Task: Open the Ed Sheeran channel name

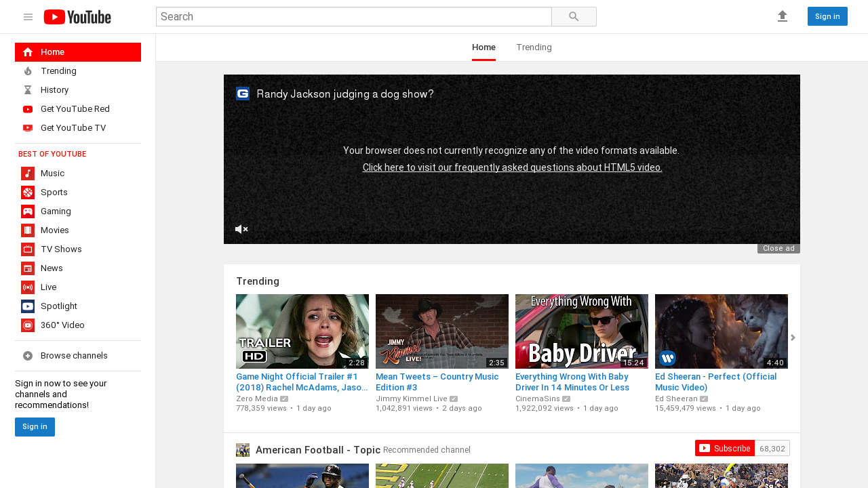Action: (676, 399)
